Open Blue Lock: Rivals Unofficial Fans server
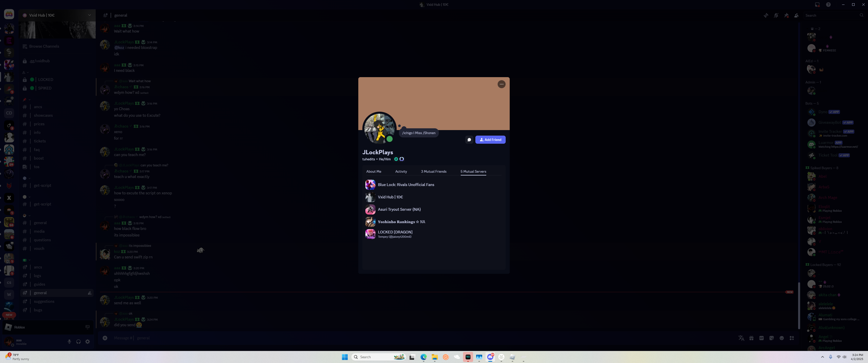868x363 pixels. click(x=406, y=185)
